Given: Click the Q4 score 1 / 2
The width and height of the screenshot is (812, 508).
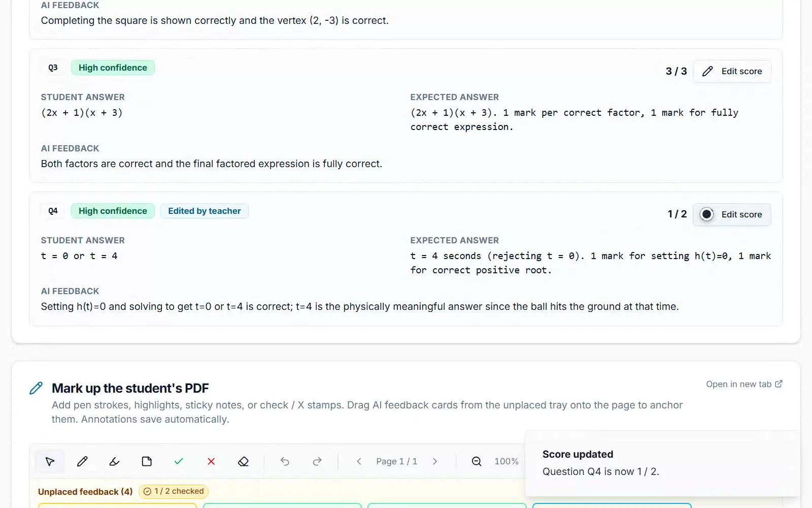Looking at the screenshot, I should [x=677, y=214].
